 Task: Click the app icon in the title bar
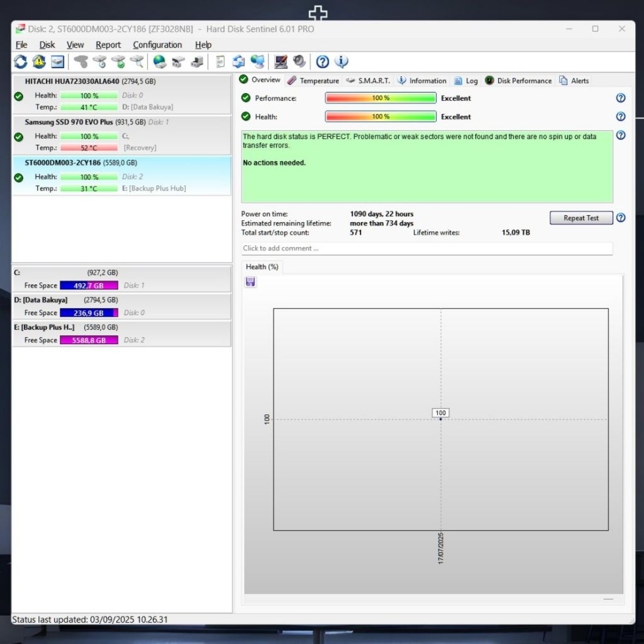coord(19,29)
